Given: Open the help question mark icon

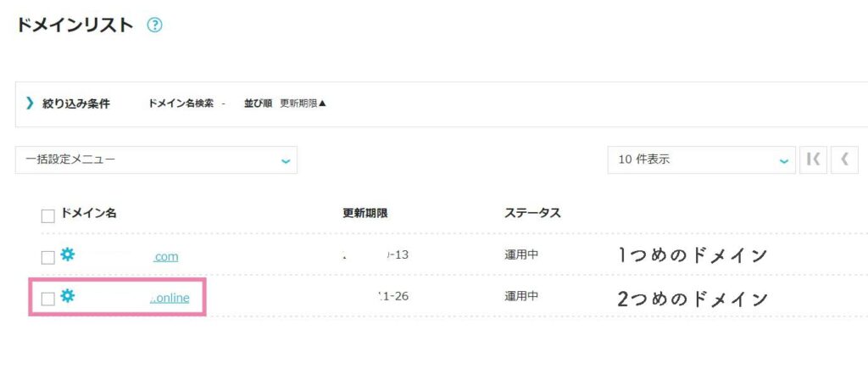Looking at the screenshot, I should click(154, 25).
